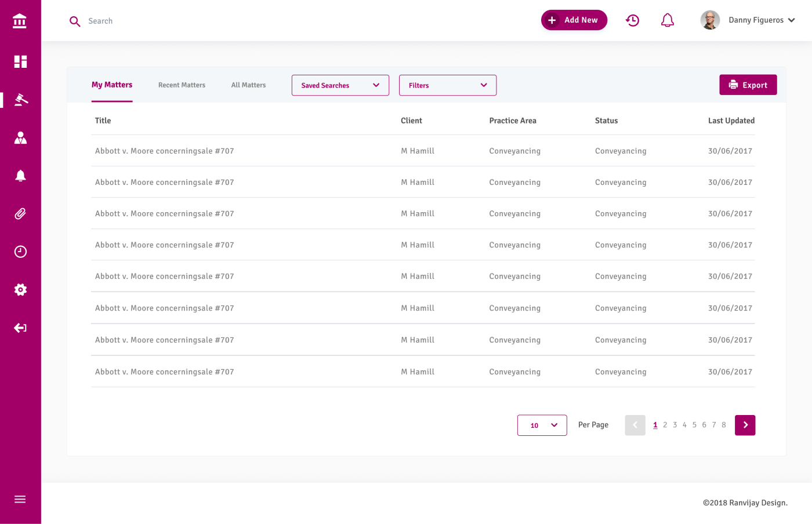Open the paperclip attachments icon
This screenshot has width=812, height=524.
pos(20,214)
